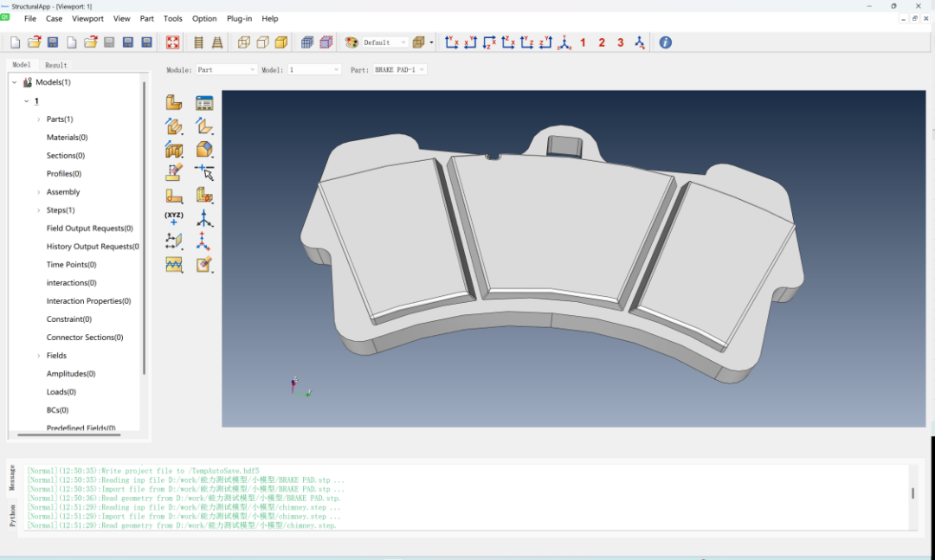
Task: Switch to hidden-line white cube render style
Action: pos(262,42)
